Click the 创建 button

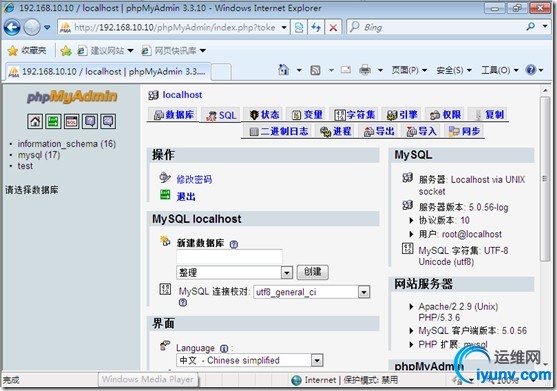(x=313, y=272)
